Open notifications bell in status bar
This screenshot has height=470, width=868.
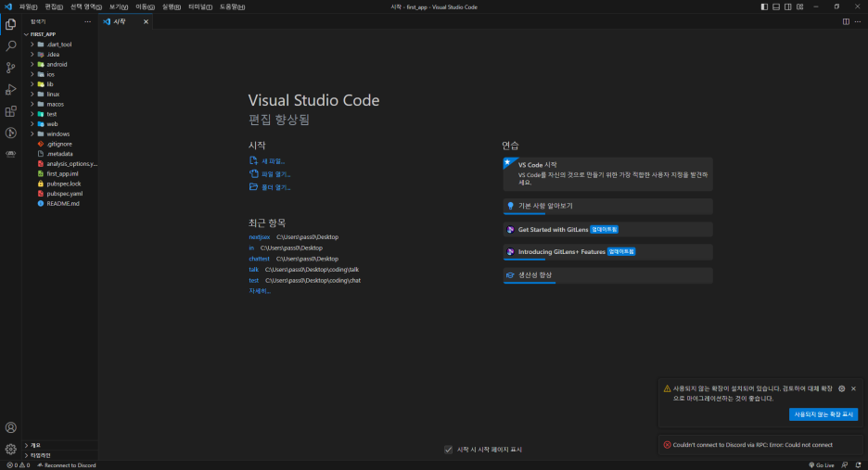pos(858,465)
